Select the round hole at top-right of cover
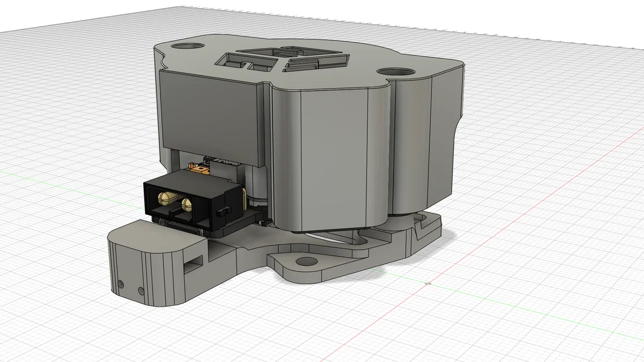Viewport: 644px width, 362px height. pyautogui.click(x=396, y=72)
